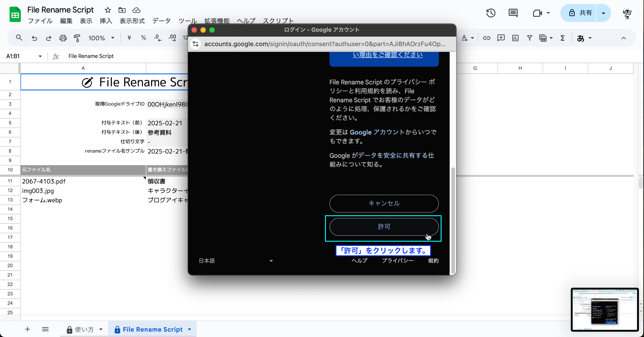Image resolution: width=644 pixels, height=337 pixels.
Task: Click the print icon in toolbar
Action: point(63,38)
